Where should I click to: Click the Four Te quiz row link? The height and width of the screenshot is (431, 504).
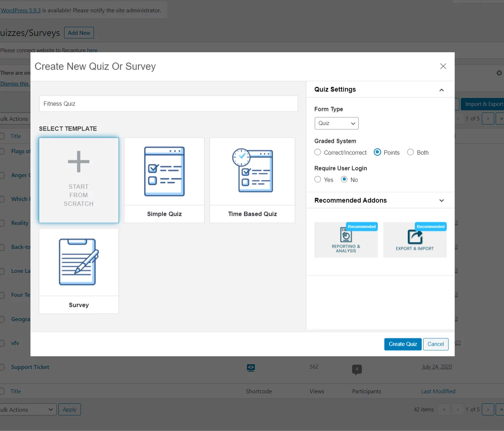[21, 295]
